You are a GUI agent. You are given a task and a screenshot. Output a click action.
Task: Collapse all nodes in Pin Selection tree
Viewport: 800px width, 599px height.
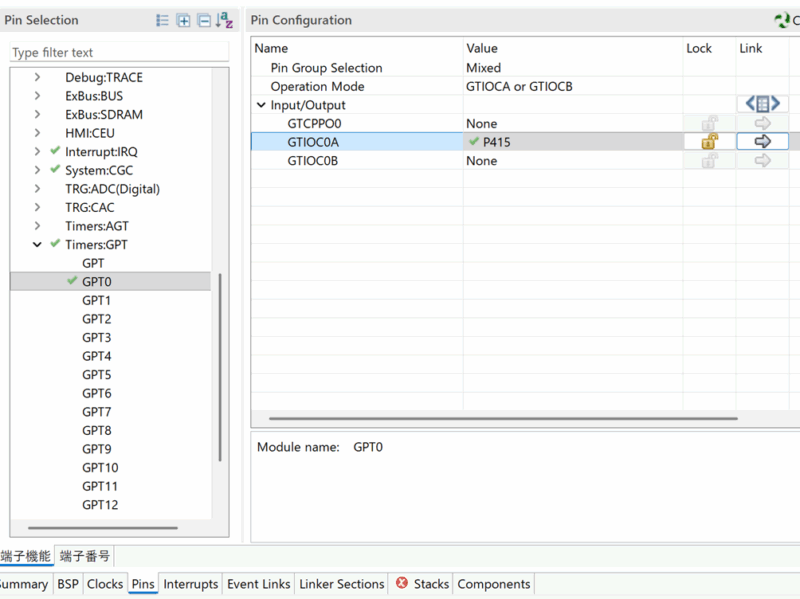204,20
